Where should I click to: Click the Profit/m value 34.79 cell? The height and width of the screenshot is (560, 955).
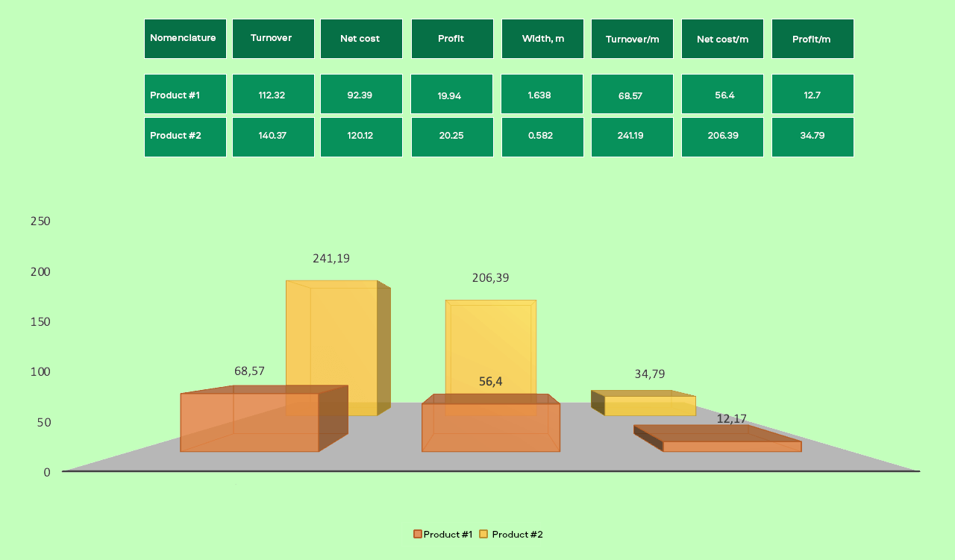coord(812,136)
